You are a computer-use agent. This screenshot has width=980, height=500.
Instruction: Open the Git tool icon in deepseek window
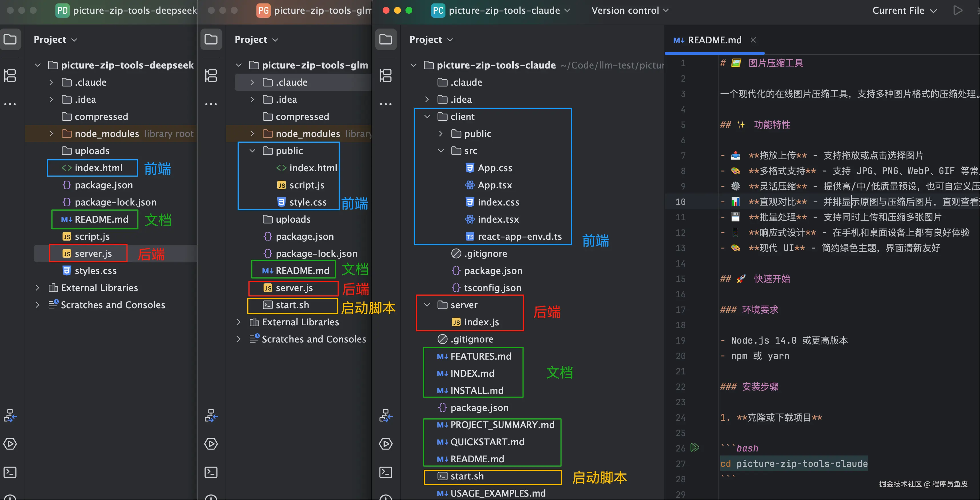pos(10,416)
